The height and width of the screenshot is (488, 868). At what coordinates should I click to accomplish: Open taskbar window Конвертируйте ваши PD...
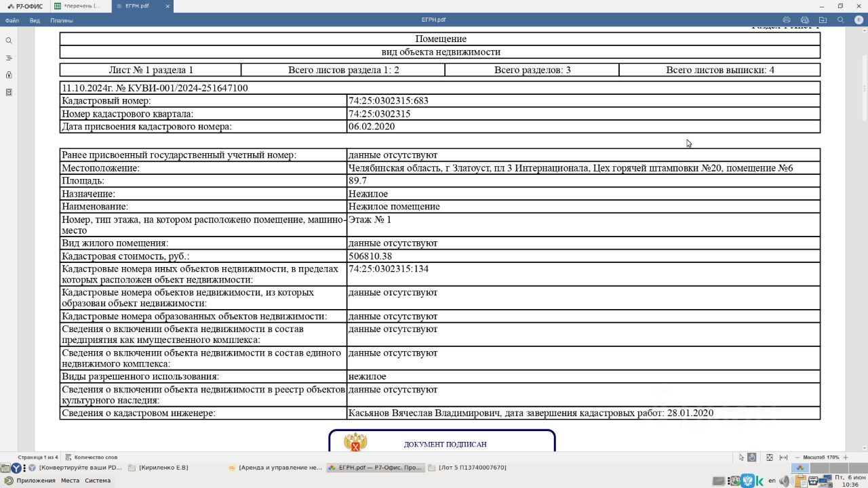[x=76, y=468]
